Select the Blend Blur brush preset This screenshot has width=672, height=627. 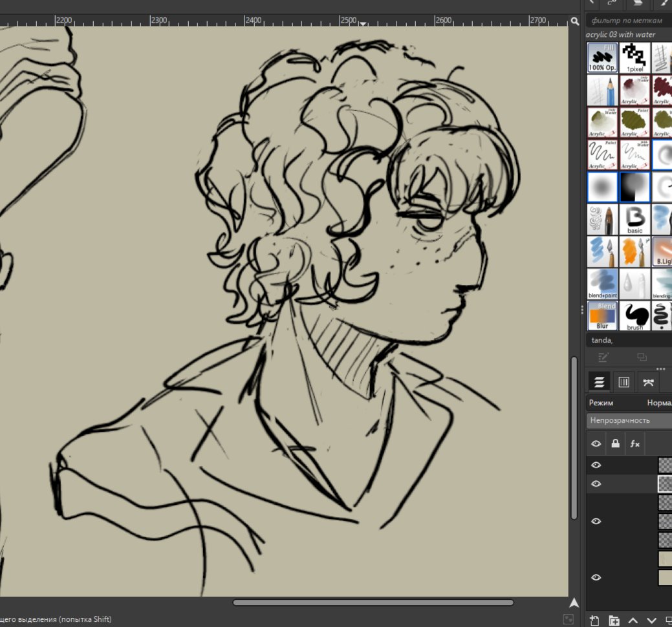coord(602,315)
